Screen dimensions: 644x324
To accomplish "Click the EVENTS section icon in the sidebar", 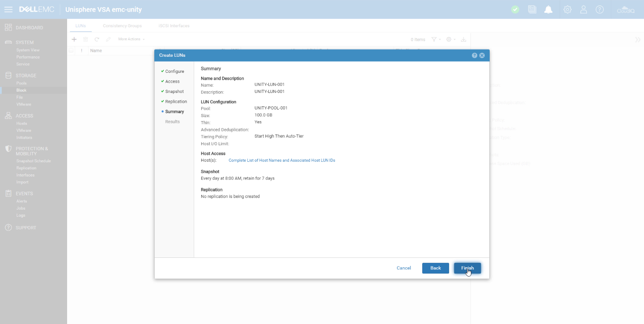I will [8, 194].
